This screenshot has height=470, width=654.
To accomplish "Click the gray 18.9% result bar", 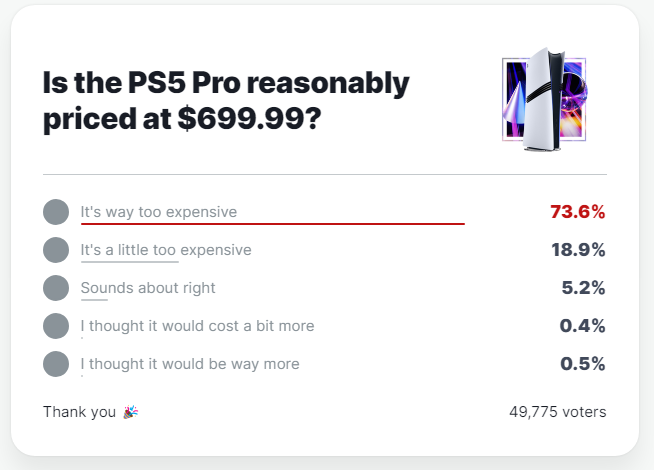I will [x=130, y=262].
